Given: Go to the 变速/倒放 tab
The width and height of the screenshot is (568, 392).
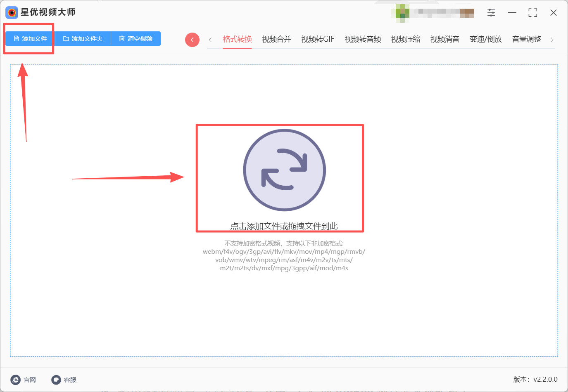Looking at the screenshot, I should (486, 39).
